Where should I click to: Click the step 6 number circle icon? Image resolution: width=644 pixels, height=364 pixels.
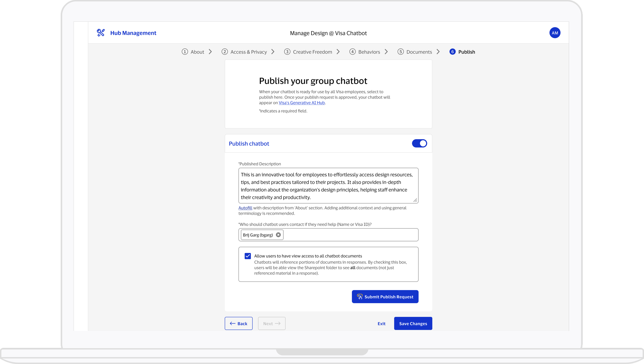click(452, 52)
